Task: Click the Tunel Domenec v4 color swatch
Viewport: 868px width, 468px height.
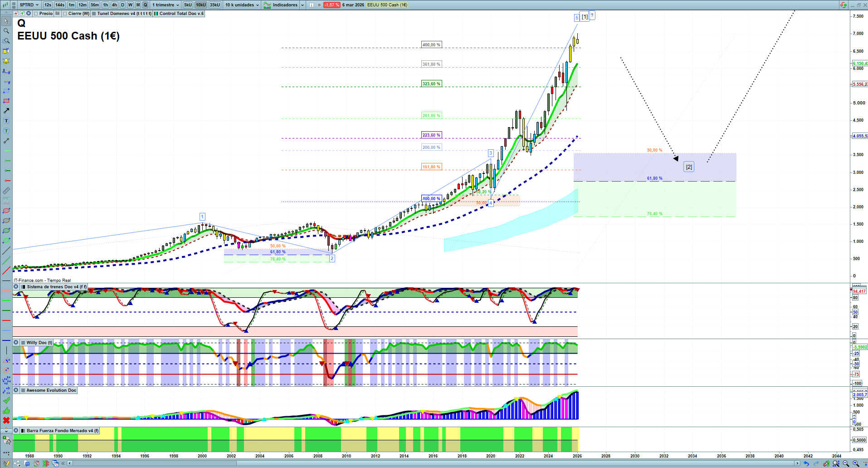Action: (94, 14)
